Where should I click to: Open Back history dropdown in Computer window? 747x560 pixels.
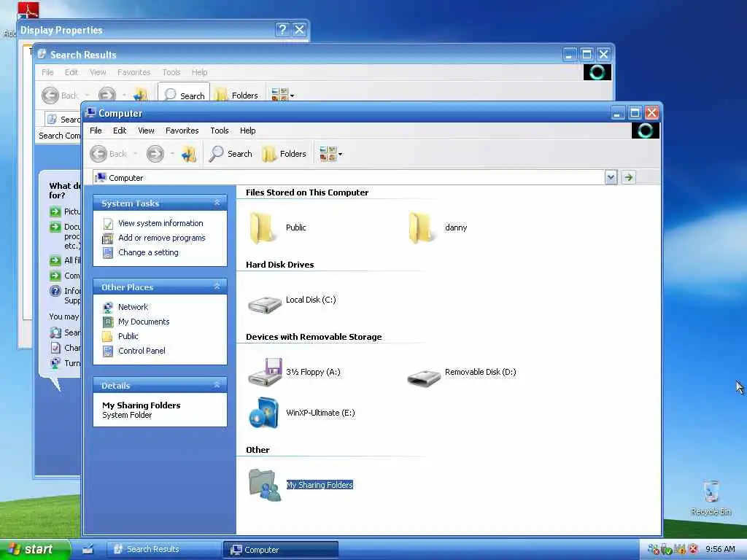tap(135, 154)
